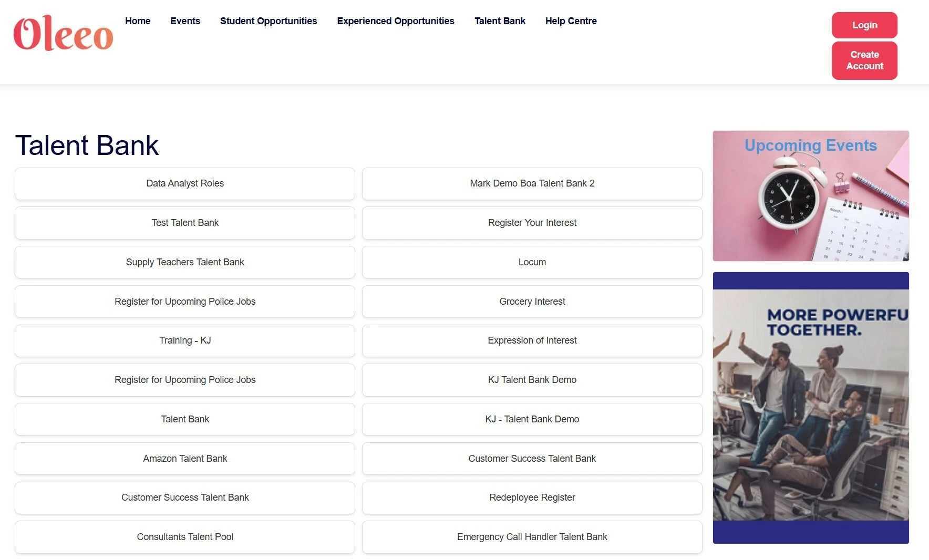
Task: Click the Oleeo logo
Action: (x=63, y=33)
